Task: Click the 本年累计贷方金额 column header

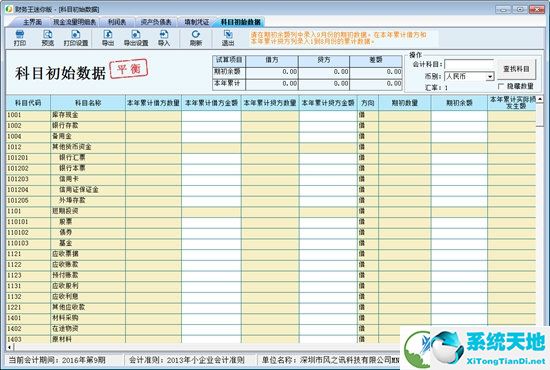Action: point(328,103)
